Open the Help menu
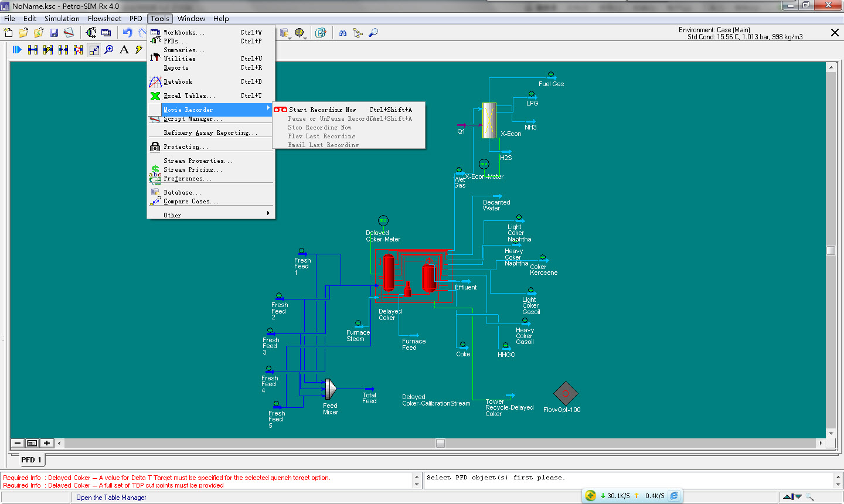This screenshot has width=844, height=504. [x=221, y=18]
